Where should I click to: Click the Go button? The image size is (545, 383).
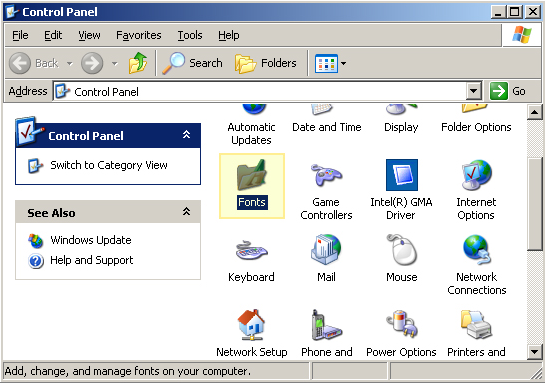tap(508, 91)
